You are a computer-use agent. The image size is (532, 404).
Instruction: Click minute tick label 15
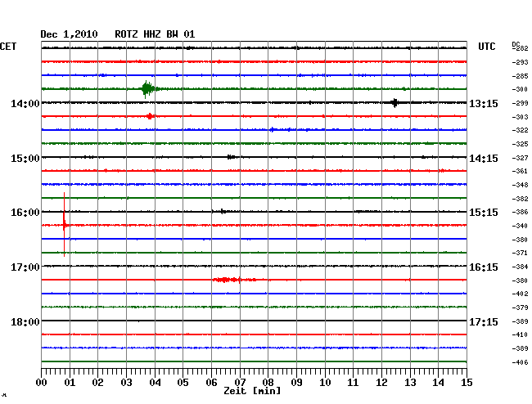click(x=467, y=383)
